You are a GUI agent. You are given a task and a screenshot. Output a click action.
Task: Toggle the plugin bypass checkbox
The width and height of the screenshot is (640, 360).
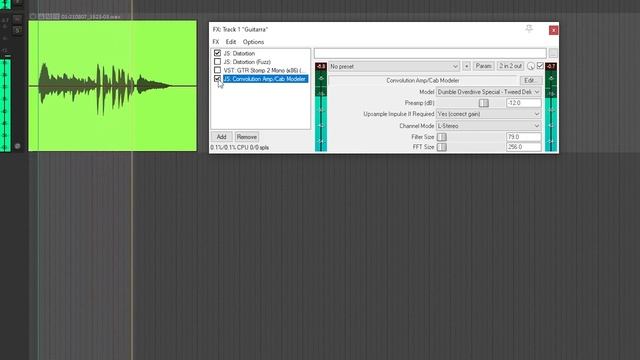(540, 66)
